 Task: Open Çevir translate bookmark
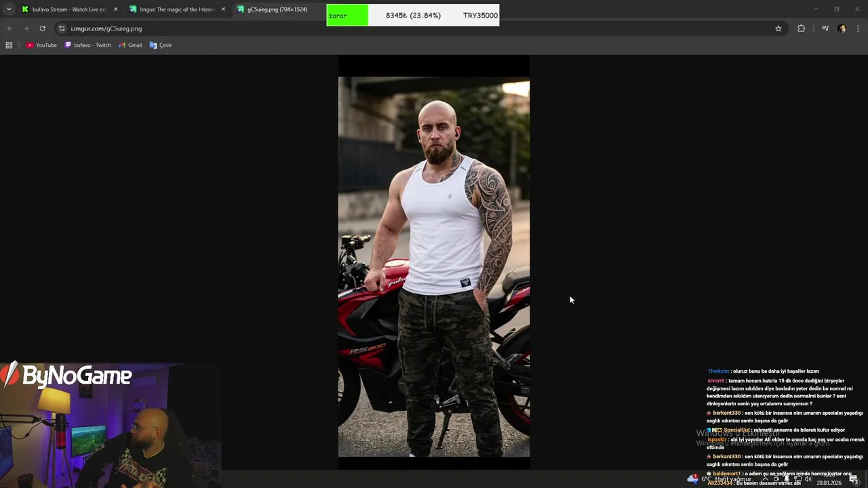[161, 45]
